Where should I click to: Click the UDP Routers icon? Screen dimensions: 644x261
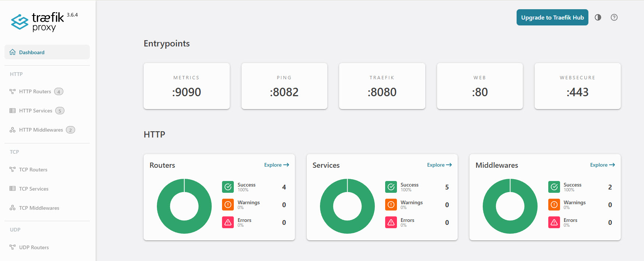pos(13,247)
